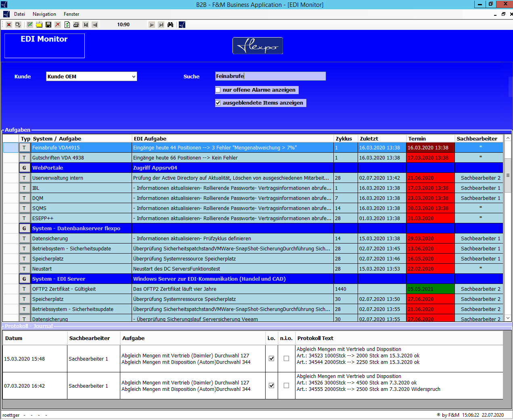The height and width of the screenshot is (420, 513).
Task: Click green Termin cell '05.05.2021'
Action: pyautogui.click(x=430, y=289)
